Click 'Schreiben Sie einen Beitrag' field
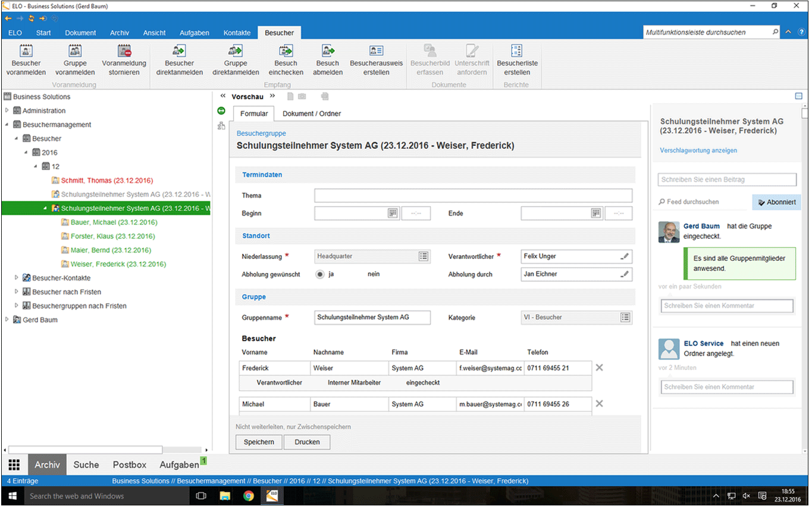812x506 pixels. pyautogui.click(x=727, y=180)
